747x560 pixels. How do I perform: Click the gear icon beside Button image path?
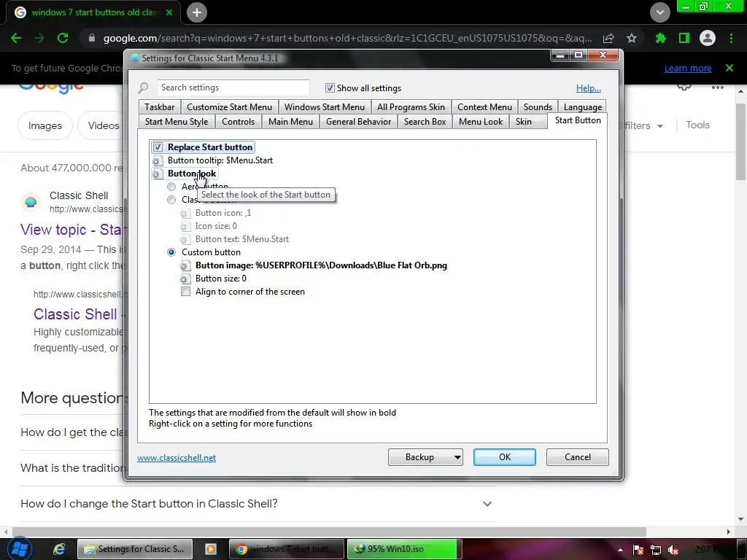185,266
